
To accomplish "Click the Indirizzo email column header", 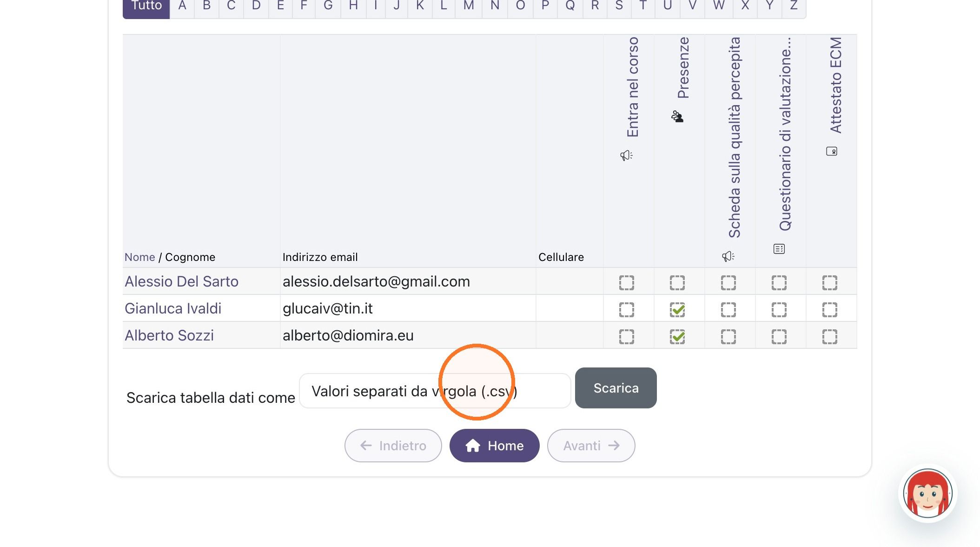I will click(320, 257).
